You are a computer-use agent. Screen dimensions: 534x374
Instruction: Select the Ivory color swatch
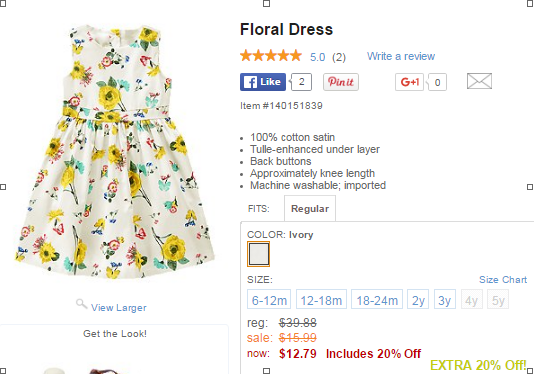[x=258, y=254]
